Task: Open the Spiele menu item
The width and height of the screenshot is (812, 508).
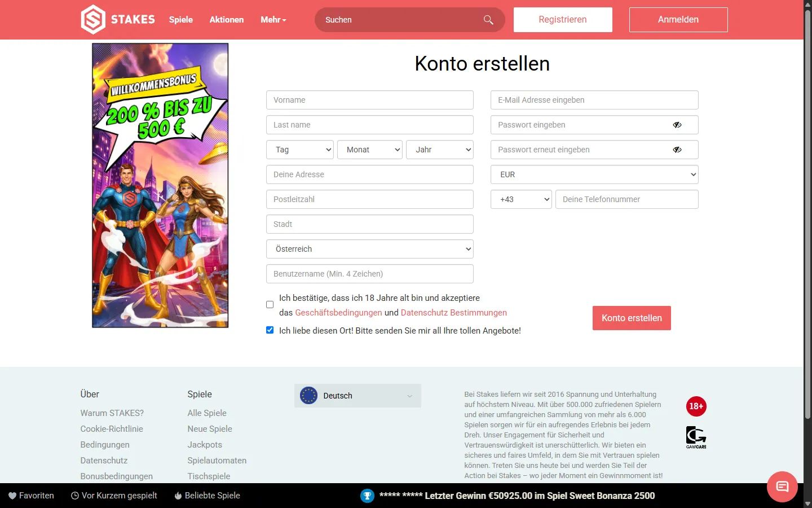Action: tap(181, 20)
